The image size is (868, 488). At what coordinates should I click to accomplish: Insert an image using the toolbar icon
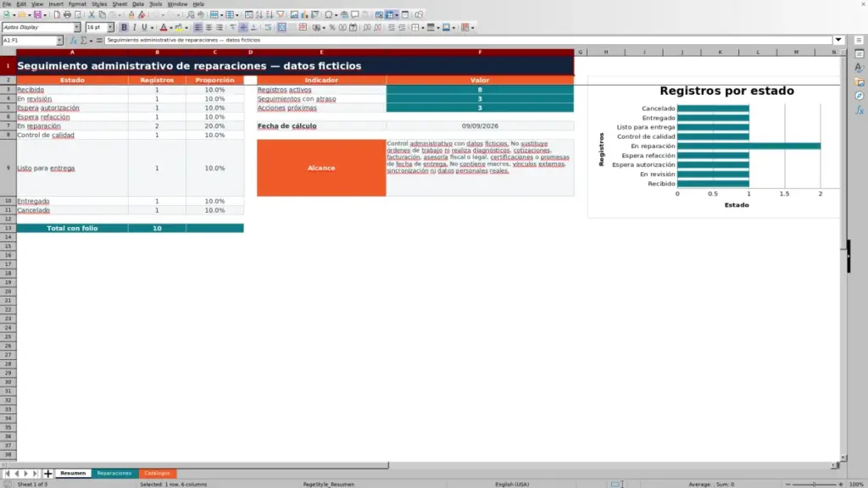[x=294, y=15]
